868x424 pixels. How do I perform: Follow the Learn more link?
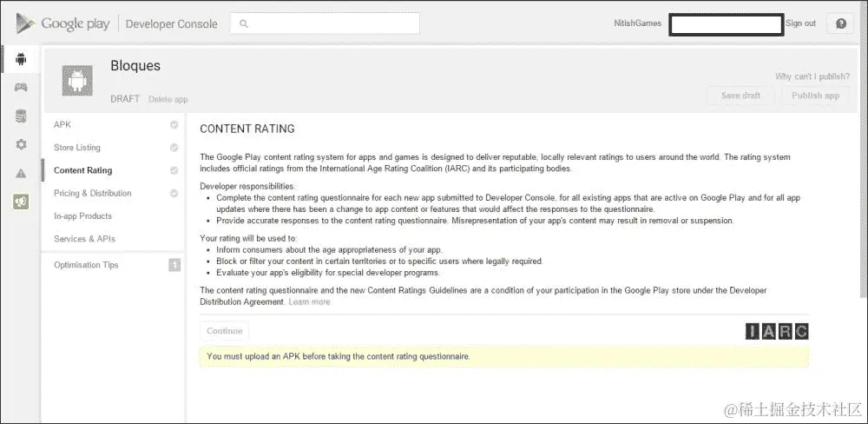click(310, 301)
